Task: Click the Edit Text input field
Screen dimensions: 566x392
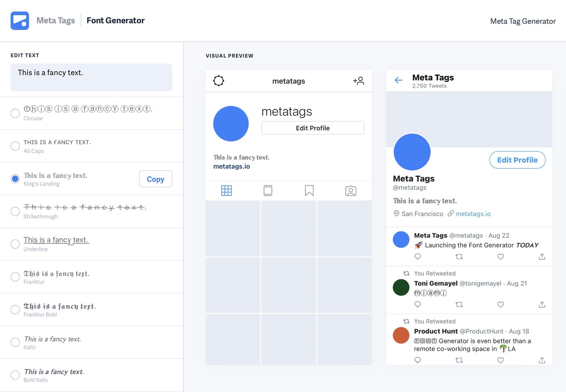Action: pyautogui.click(x=91, y=77)
